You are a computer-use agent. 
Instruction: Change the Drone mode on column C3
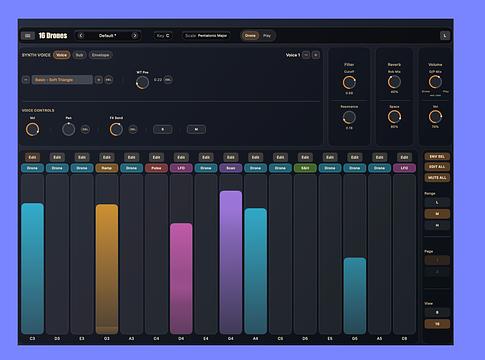(32, 168)
